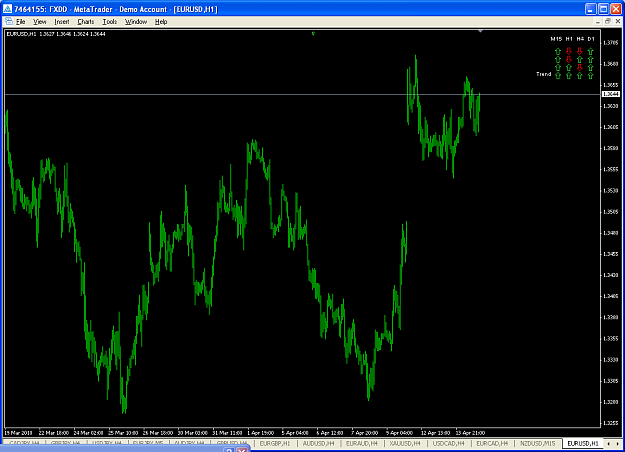This screenshot has height=452, width=625.
Task: Click the H1 timeframe column label
Action: pos(569,39)
